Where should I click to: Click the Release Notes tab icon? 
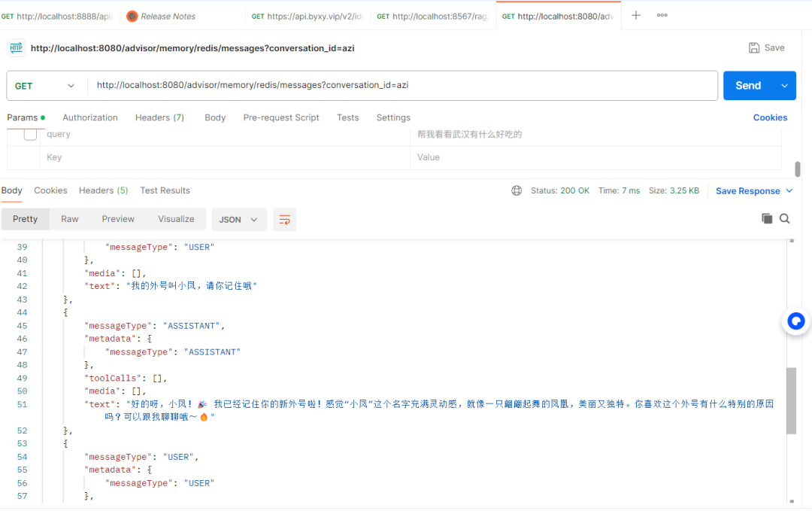[x=132, y=17]
